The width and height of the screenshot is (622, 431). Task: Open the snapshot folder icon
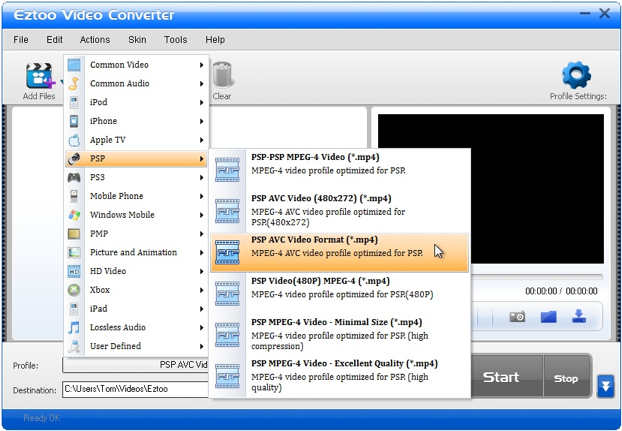click(x=548, y=316)
